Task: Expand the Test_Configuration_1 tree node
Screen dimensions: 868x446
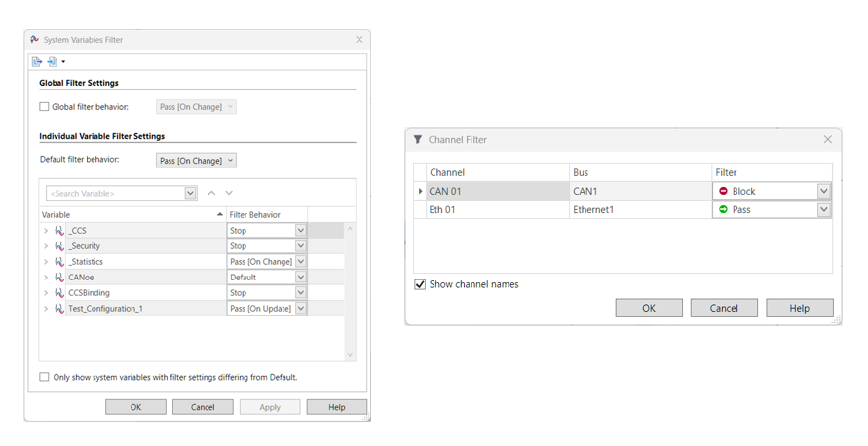Action: point(46,309)
